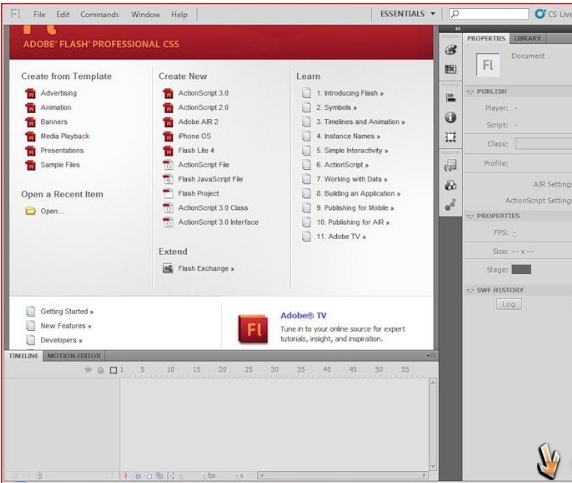
Task: Create a new ActionScript 2.0 document
Action: tap(203, 107)
